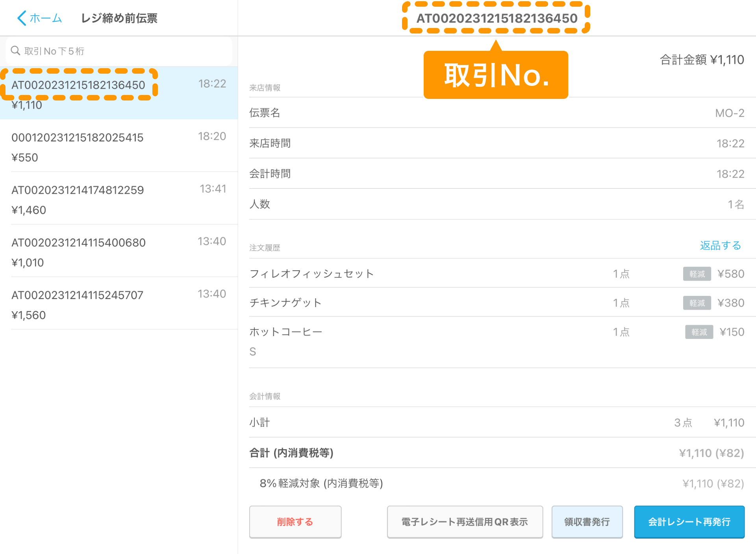Viewport: 756px width, 554px height.
Task: Click the 軽減 badge beside ¥580
Action: [x=697, y=274]
